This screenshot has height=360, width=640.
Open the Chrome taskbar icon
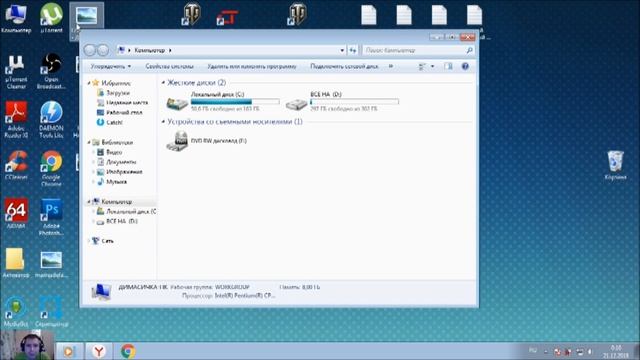[x=128, y=351]
